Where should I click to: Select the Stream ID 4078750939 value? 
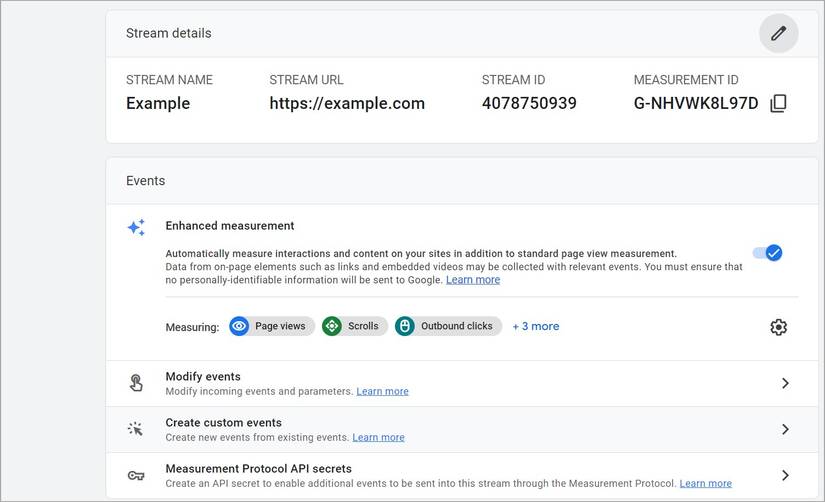(529, 103)
